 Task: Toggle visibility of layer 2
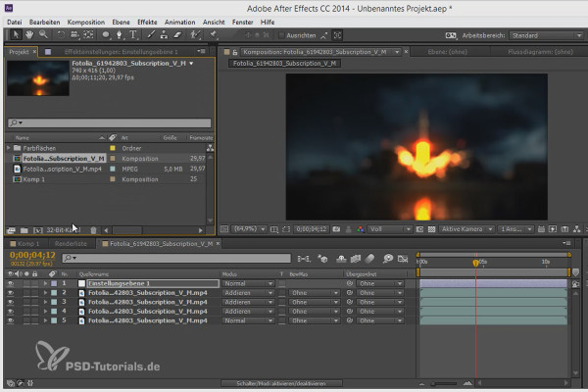11,293
